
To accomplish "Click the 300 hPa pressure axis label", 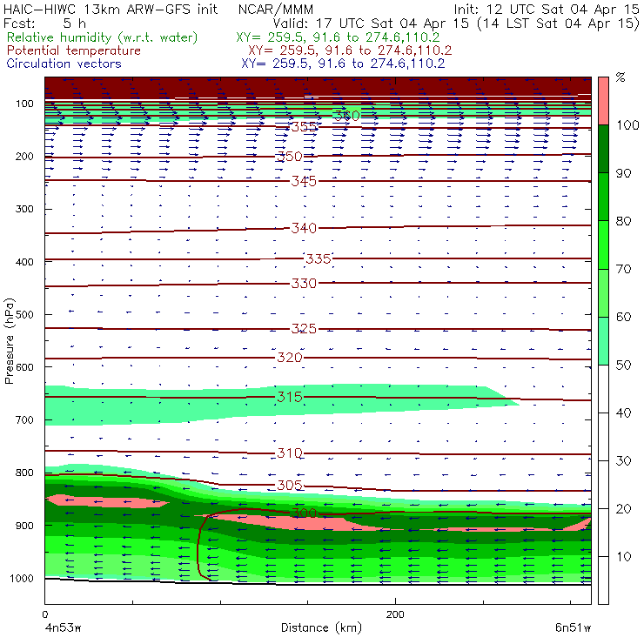I will coord(24,209).
